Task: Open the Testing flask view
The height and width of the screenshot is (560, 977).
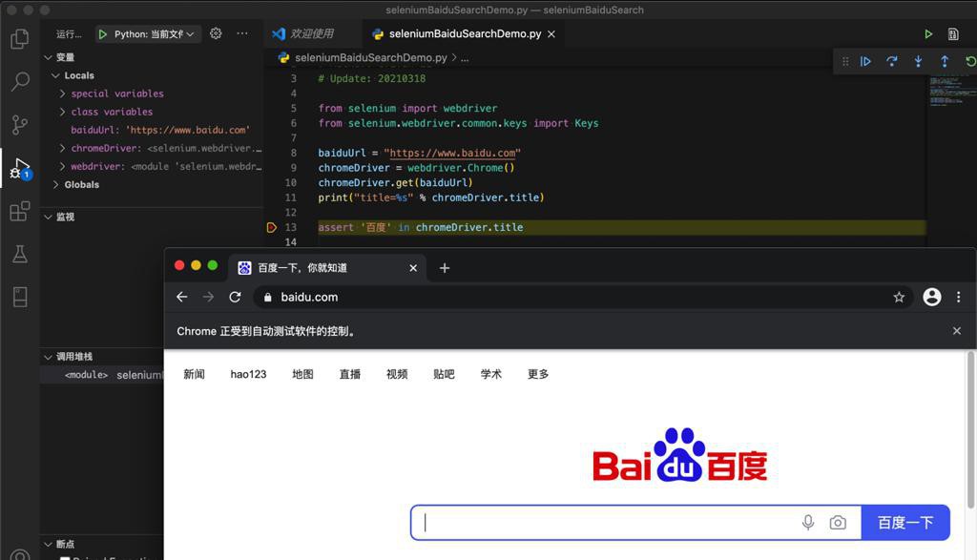Action: (20, 254)
